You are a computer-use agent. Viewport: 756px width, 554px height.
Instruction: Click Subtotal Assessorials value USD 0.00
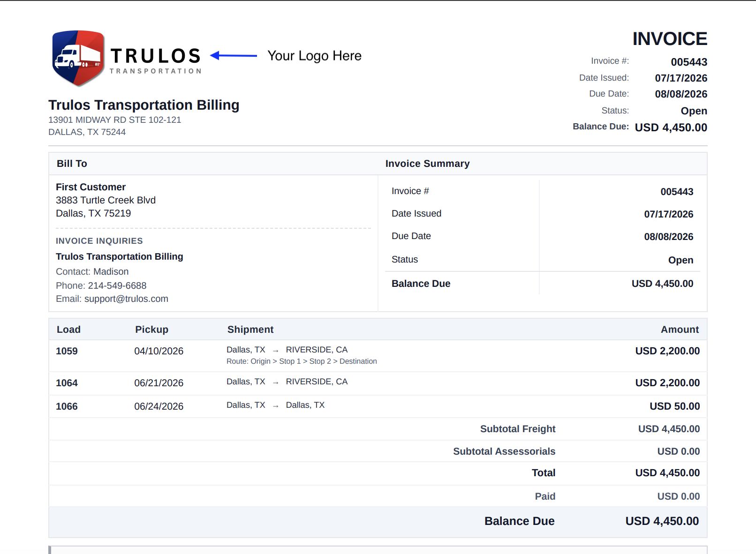(x=678, y=451)
